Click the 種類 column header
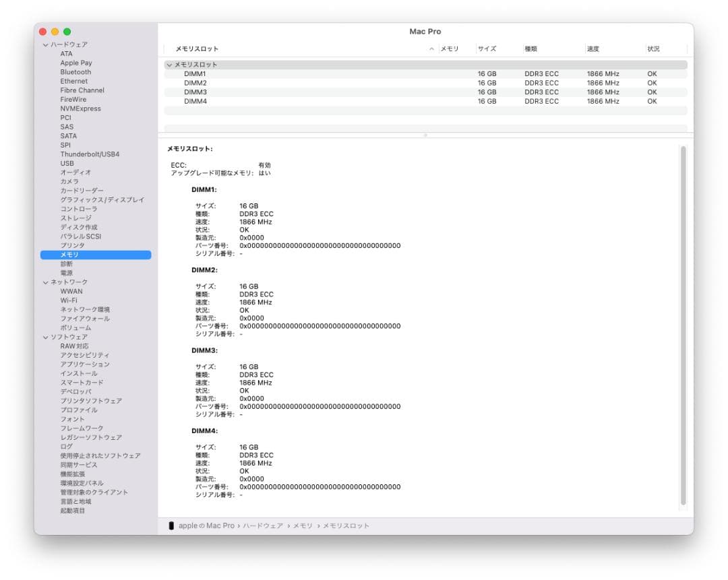Screen dimensions: 728x580 click(531, 48)
